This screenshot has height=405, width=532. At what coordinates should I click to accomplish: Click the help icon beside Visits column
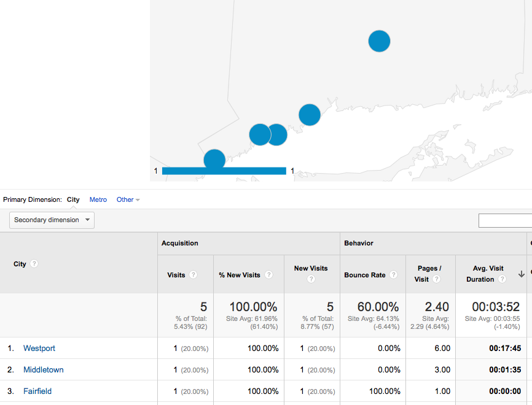click(x=193, y=274)
